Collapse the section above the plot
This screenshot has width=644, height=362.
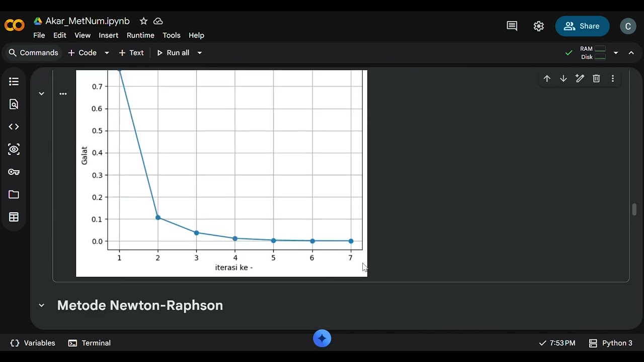(41, 94)
